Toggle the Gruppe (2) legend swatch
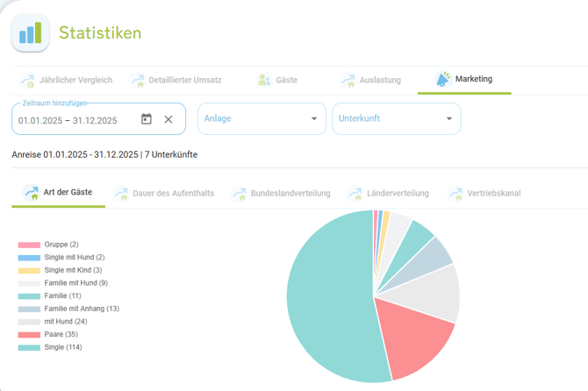588x391 pixels. point(29,245)
